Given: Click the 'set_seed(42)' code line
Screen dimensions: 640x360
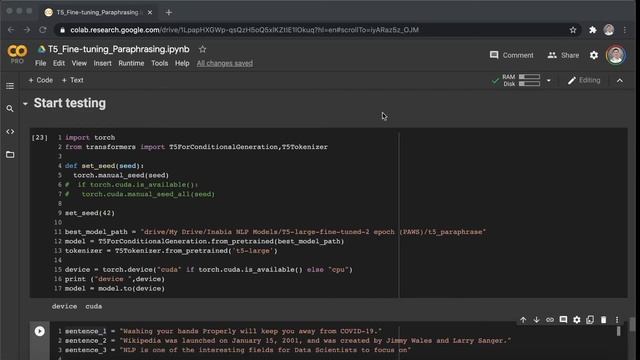Looking at the screenshot, I should (x=90, y=213).
